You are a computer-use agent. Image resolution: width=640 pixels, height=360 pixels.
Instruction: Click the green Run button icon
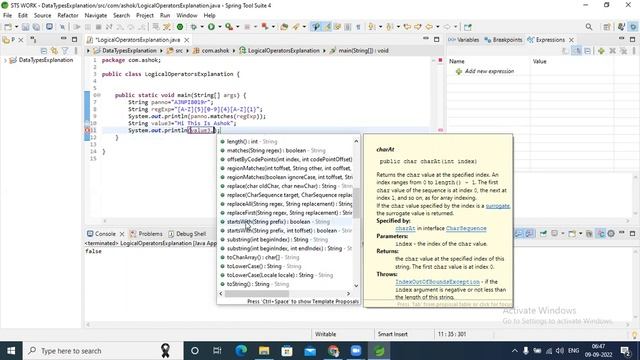(x=211, y=27)
